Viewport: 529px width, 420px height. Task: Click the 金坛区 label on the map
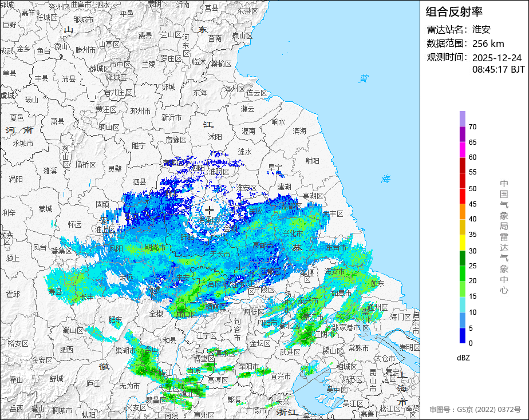pyautogui.click(x=260, y=343)
